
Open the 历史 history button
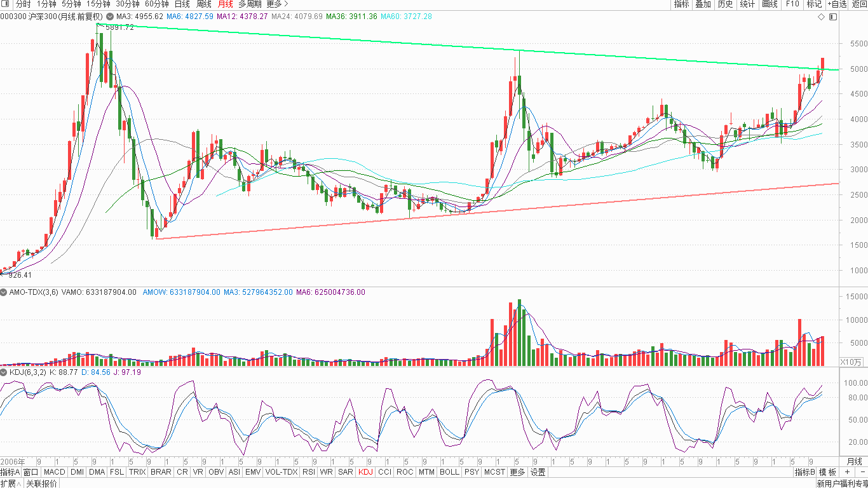pyautogui.click(x=725, y=4)
